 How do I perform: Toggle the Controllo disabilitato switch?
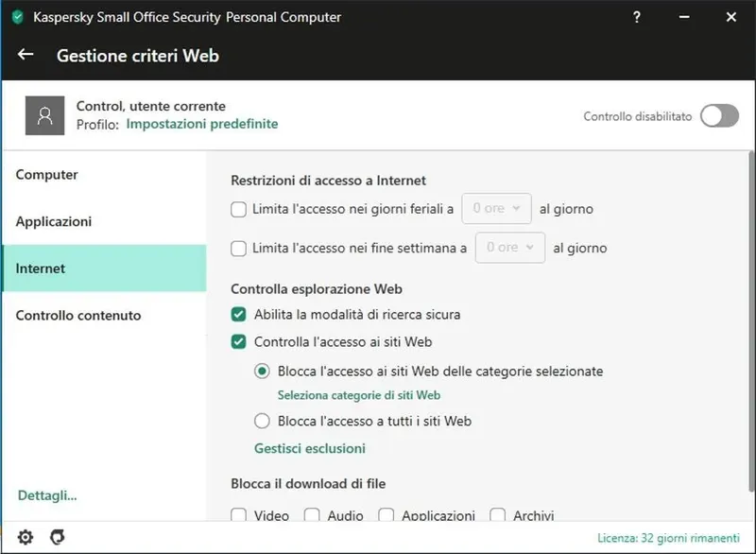click(719, 115)
